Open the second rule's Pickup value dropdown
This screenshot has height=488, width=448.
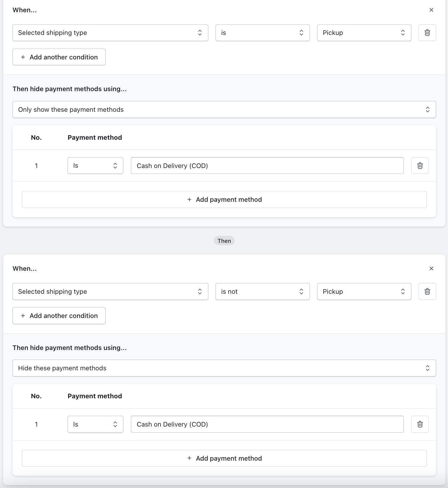coord(364,291)
